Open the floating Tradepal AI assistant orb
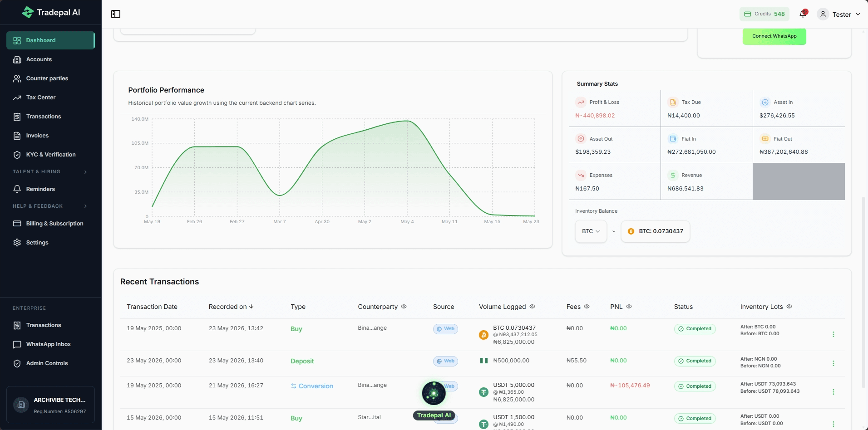 pyautogui.click(x=434, y=393)
